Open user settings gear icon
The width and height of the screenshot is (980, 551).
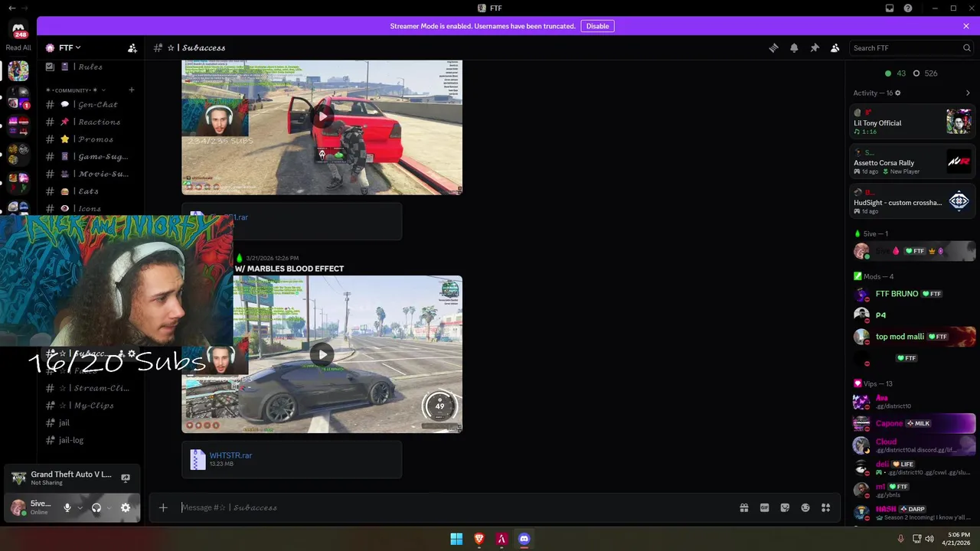(126, 507)
